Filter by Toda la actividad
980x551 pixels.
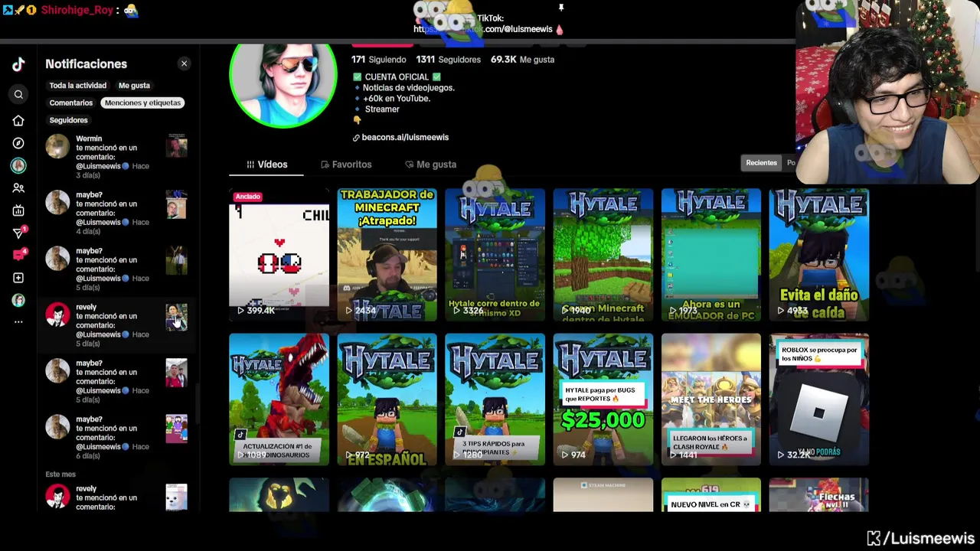point(77,86)
